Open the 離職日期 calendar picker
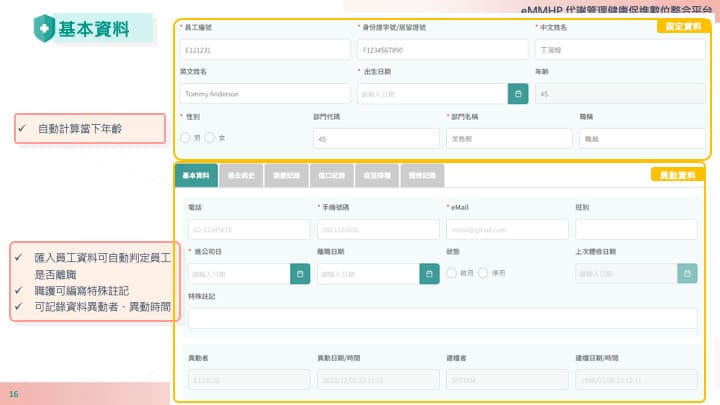 (x=429, y=273)
